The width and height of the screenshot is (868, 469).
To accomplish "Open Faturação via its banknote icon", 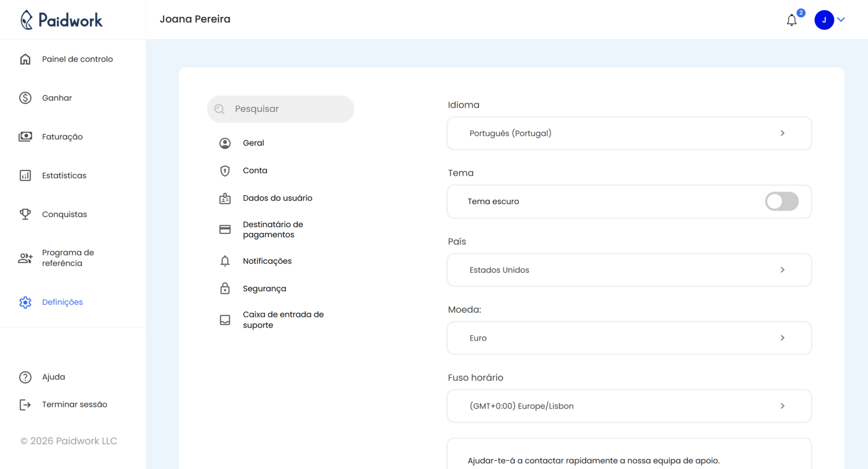I will tap(25, 136).
